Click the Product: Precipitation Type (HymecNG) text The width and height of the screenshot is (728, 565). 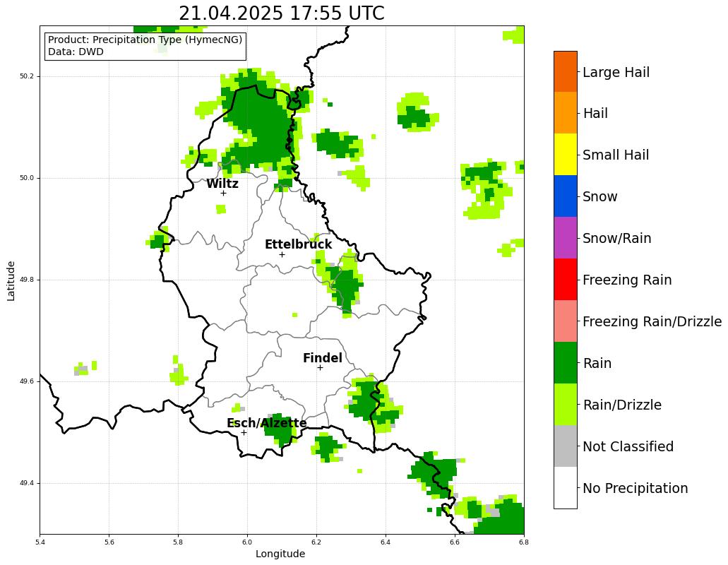click(145, 40)
